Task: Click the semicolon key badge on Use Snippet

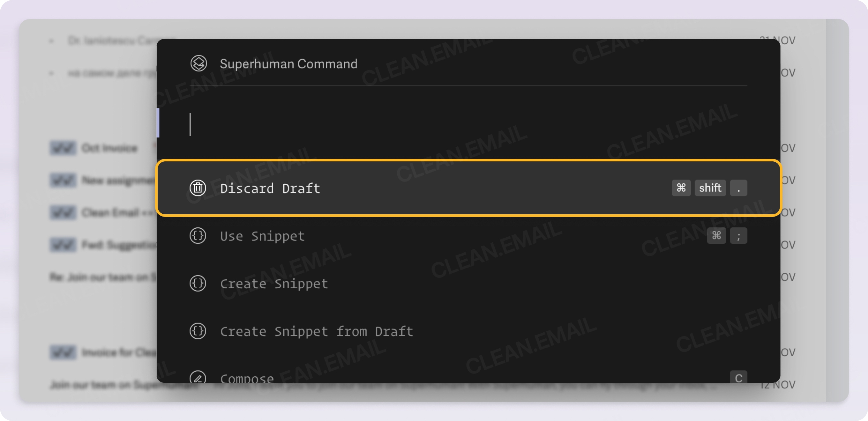Action: [x=738, y=236]
